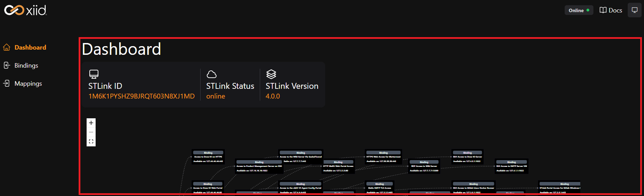Select the STLink ID value text
Viewport: 644px width, 196px height.
pyautogui.click(x=141, y=96)
